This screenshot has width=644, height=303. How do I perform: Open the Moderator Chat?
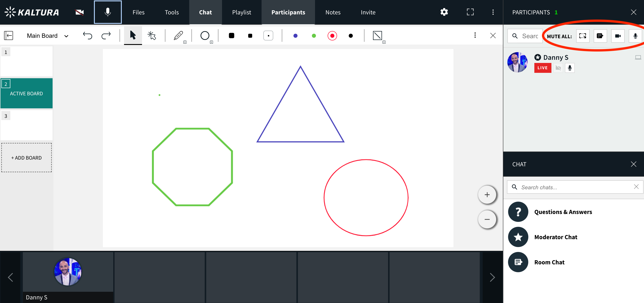point(555,237)
